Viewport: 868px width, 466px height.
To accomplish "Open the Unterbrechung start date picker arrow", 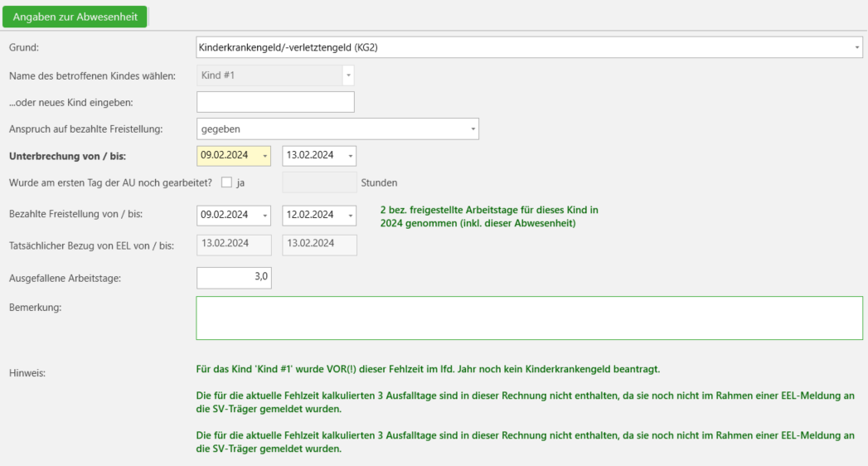I will 264,156.
